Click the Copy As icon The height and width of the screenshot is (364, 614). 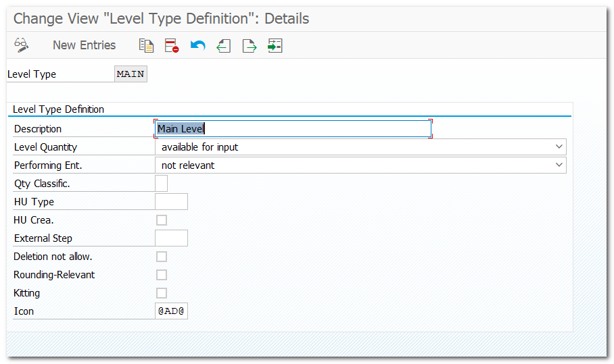[146, 45]
